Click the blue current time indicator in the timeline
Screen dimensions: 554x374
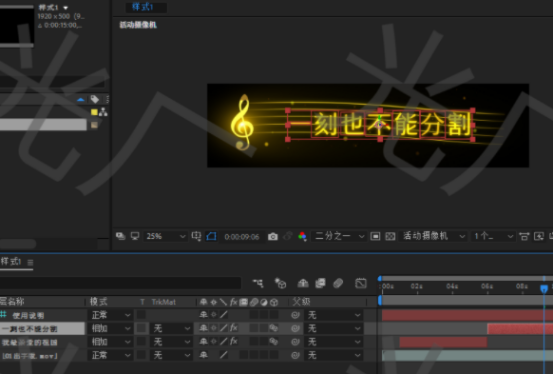(x=544, y=289)
